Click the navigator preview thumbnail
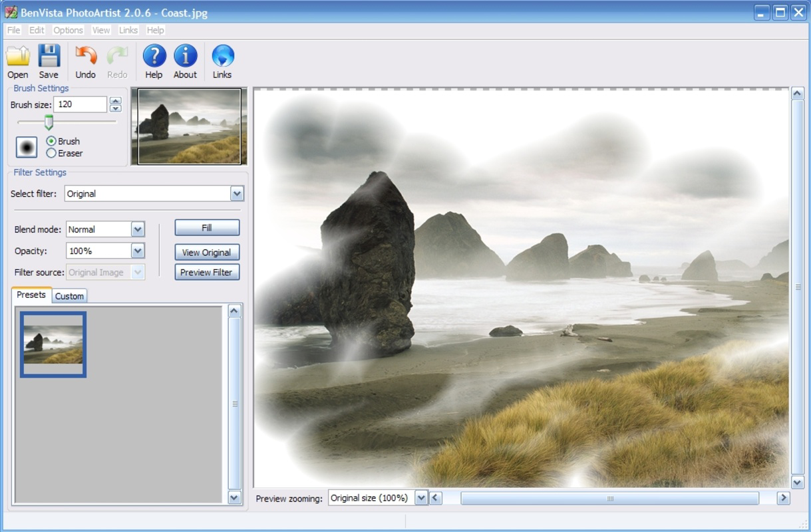The image size is (811, 532). 190,126
